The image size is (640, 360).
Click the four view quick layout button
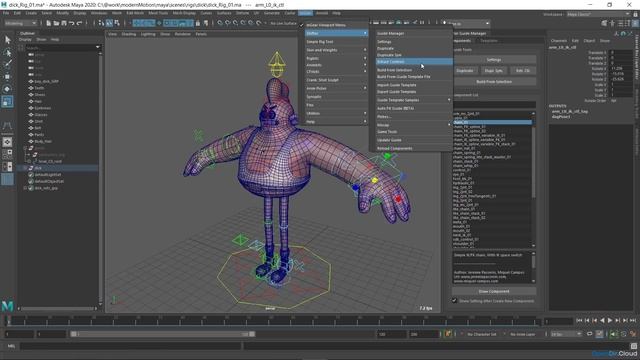pos(7,154)
